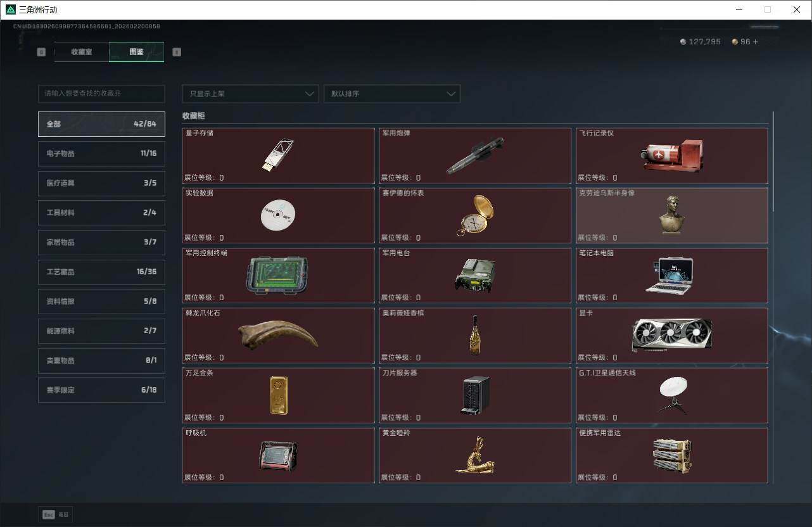
Task: Click the 军用电台 radio item image
Action: (x=475, y=276)
